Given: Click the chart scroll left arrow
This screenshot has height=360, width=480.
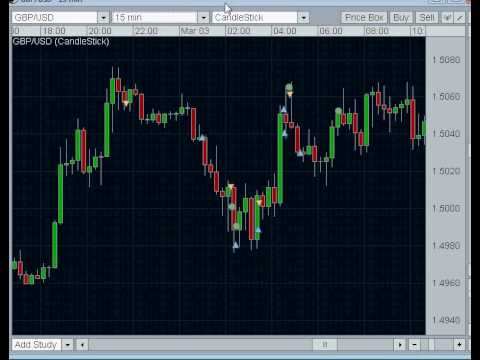Looking at the screenshot, I should 82,344.
